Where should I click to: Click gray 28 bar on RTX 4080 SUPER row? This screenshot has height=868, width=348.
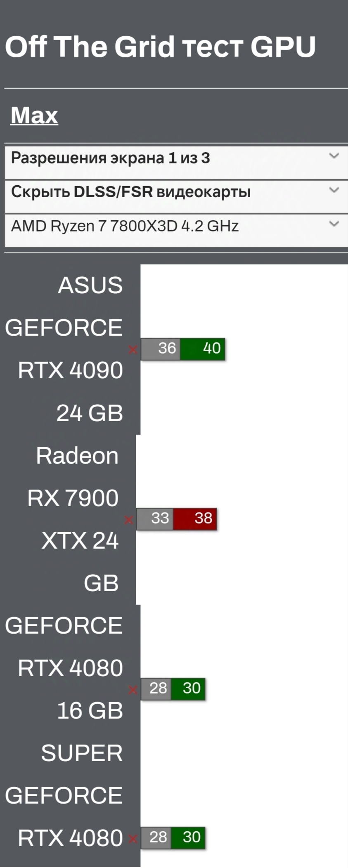156,689
